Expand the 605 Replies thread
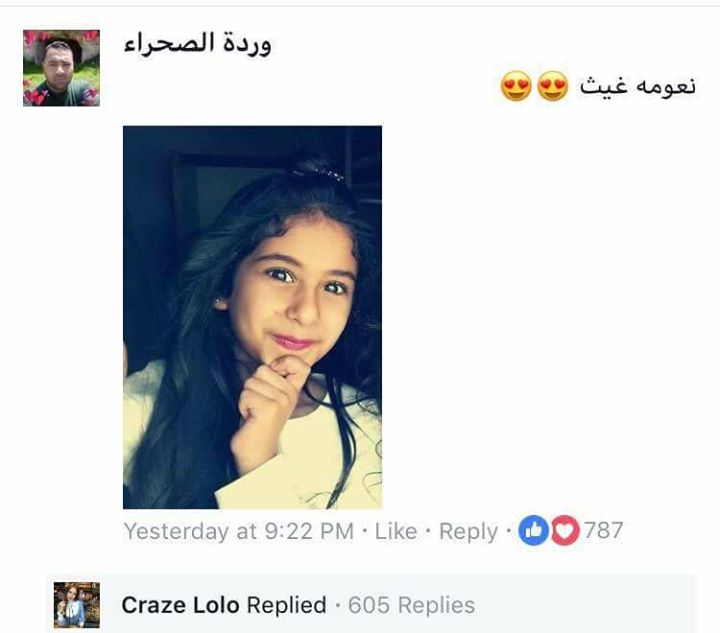 [411, 605]
